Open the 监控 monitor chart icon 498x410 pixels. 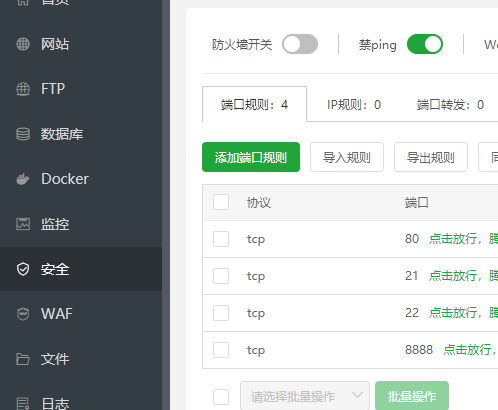(x=23, y=224)
